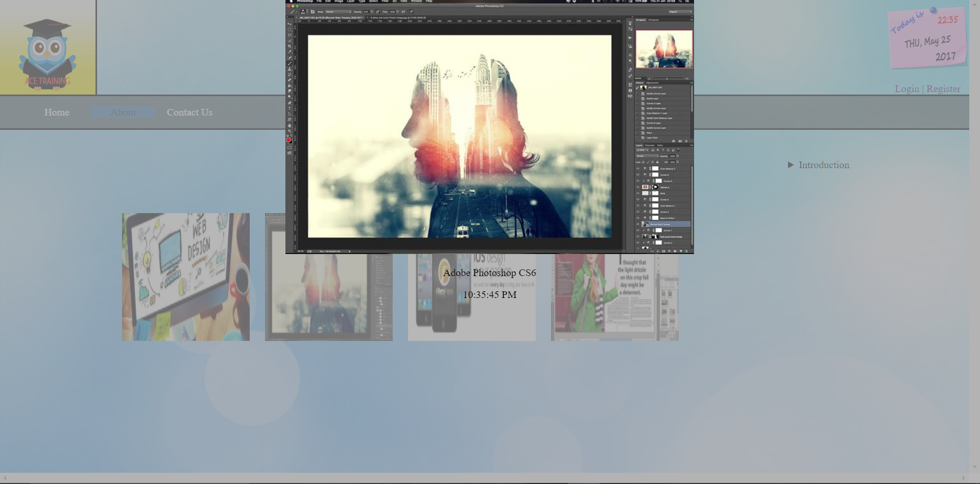Click the 'Today is' sticky note
Image resolution: width=980 pixels, height=484 pixels.
(x=928, y=37)
